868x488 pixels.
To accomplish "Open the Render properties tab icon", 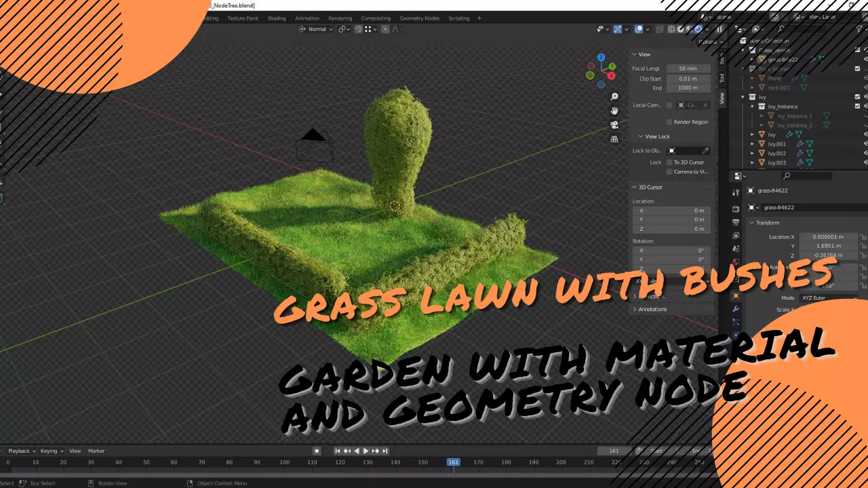I will 736,209.
